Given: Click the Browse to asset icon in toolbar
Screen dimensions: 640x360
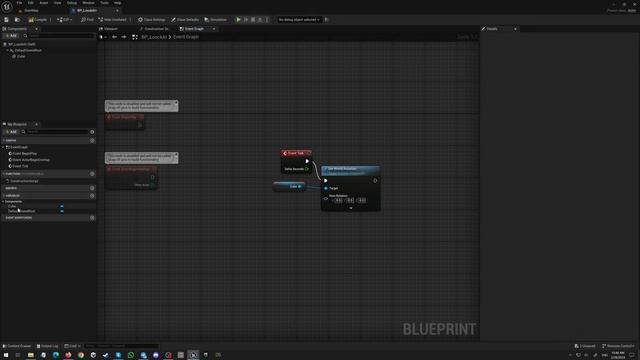Looking at the screenshot, I should click(x=17, y=20).
